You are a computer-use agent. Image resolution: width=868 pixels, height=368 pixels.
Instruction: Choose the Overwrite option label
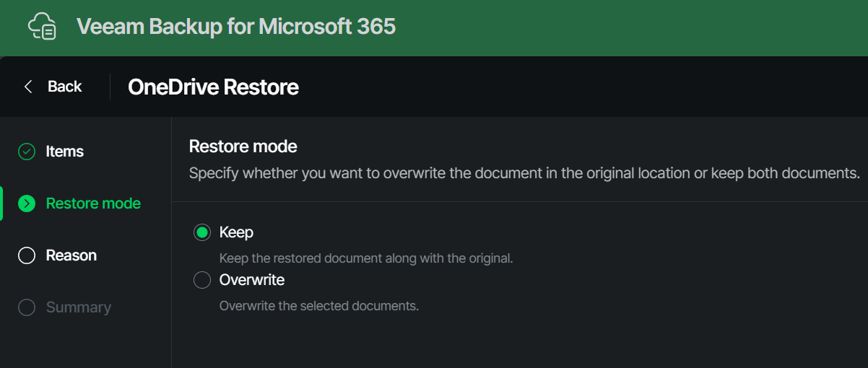tap(252, 280)
